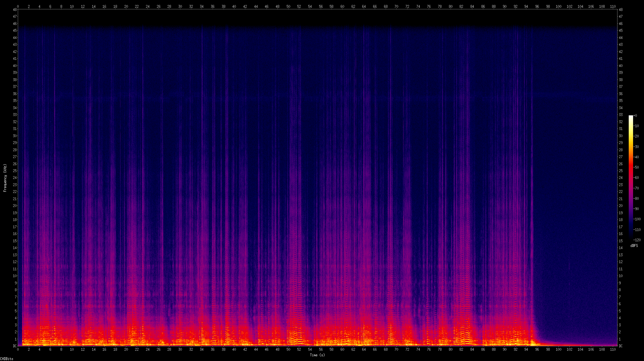
Task: Click the 0 second marker on top axis
Action: [18, 6]
